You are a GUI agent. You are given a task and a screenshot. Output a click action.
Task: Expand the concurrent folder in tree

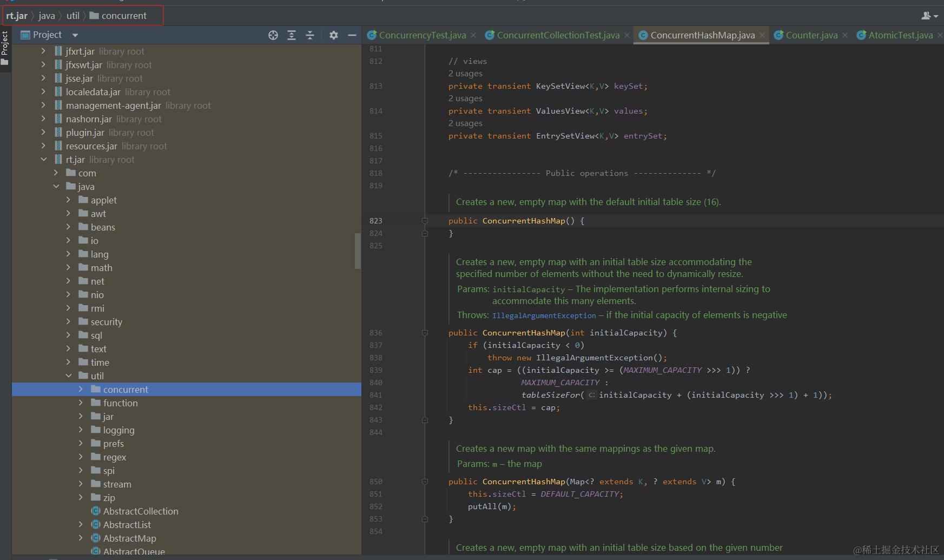tap(81, 390)
